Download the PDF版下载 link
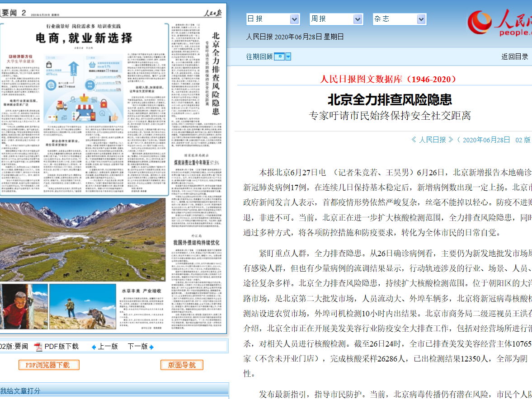The height and width of the screenshot is (399, 532). (x=61, y=347)
